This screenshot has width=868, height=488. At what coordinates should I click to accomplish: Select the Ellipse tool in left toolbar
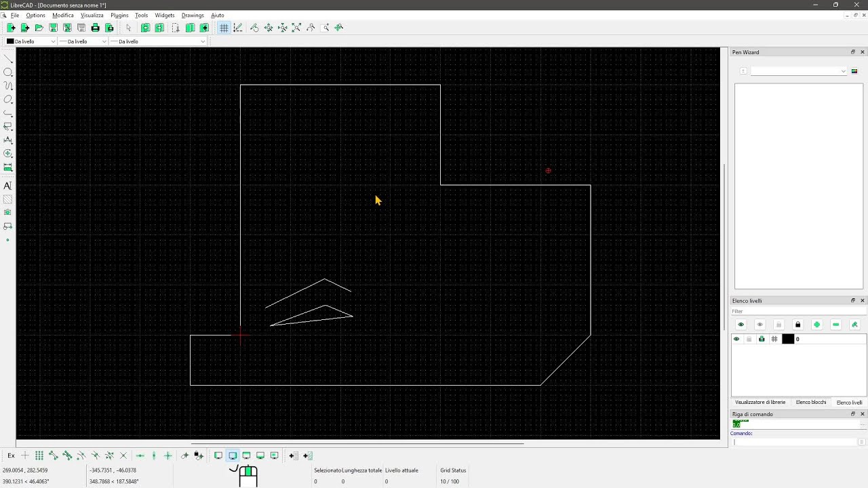point(8,100)
